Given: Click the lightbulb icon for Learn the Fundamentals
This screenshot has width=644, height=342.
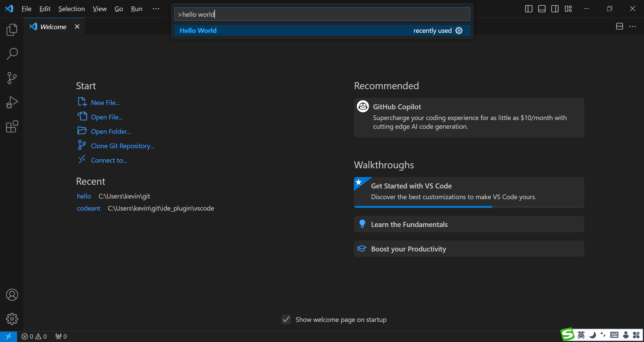Looking at the screenshot, I should 362,224.
